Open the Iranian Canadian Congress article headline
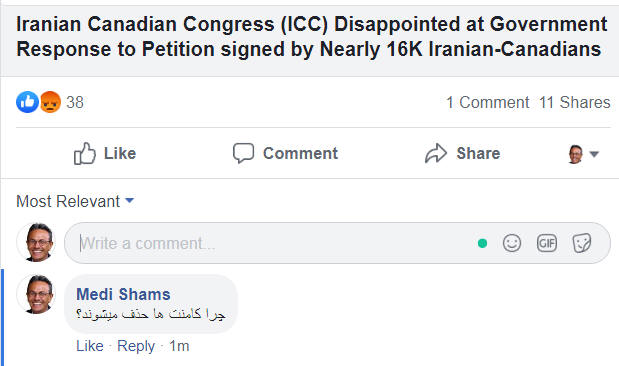The width and height of the screenshot is (619, 366). coord(312,37)
